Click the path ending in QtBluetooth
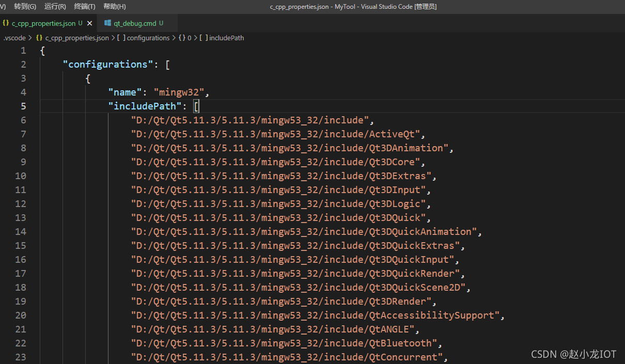 click(x=284, y=343)
